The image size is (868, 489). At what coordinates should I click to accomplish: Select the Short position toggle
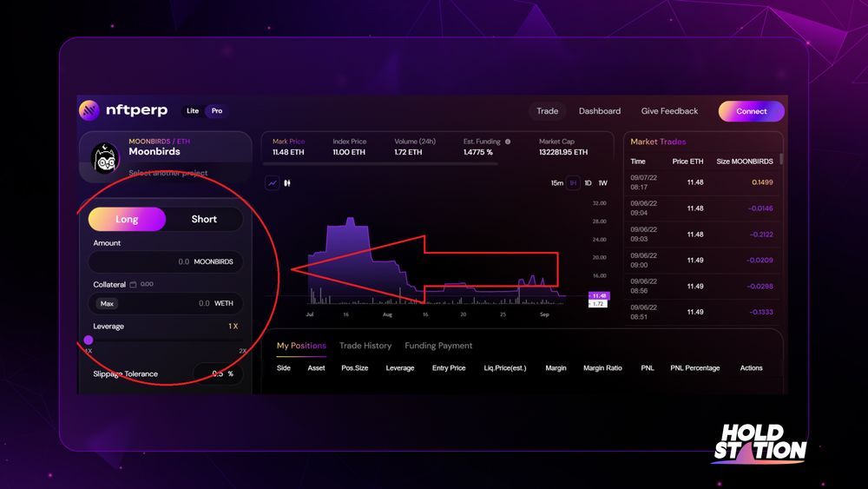coord(204,219)
